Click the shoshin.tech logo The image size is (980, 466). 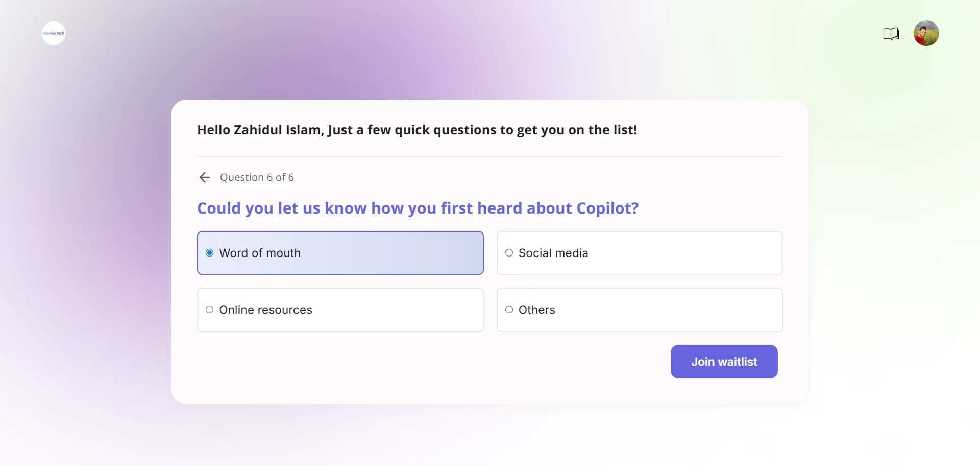(54, 33)
